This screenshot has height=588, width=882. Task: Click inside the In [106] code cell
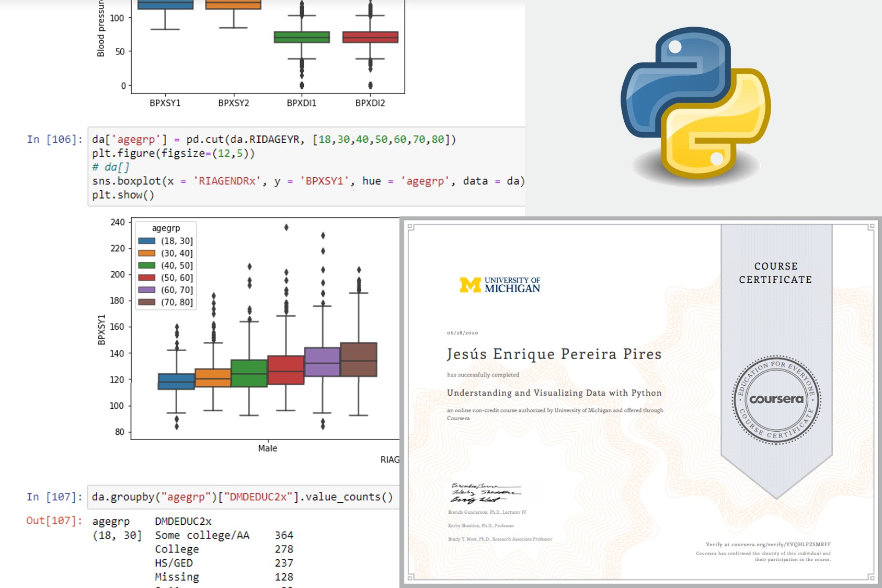(x=306, y=167)
